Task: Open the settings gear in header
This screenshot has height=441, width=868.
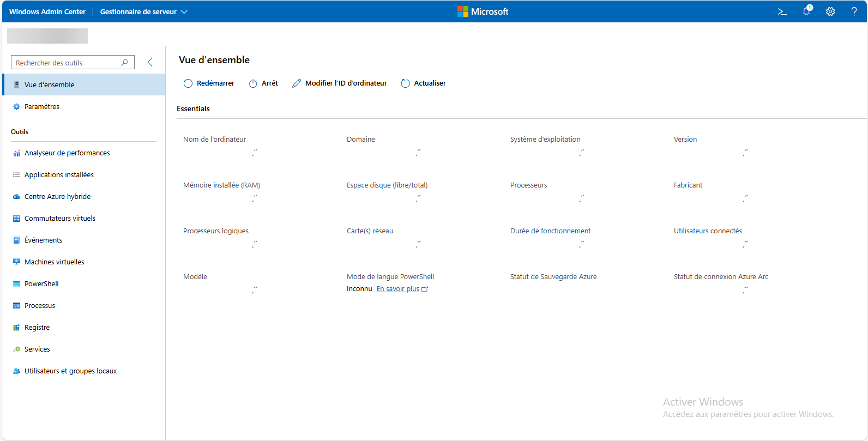Action: pyautogui.click(x=830, y=11)
